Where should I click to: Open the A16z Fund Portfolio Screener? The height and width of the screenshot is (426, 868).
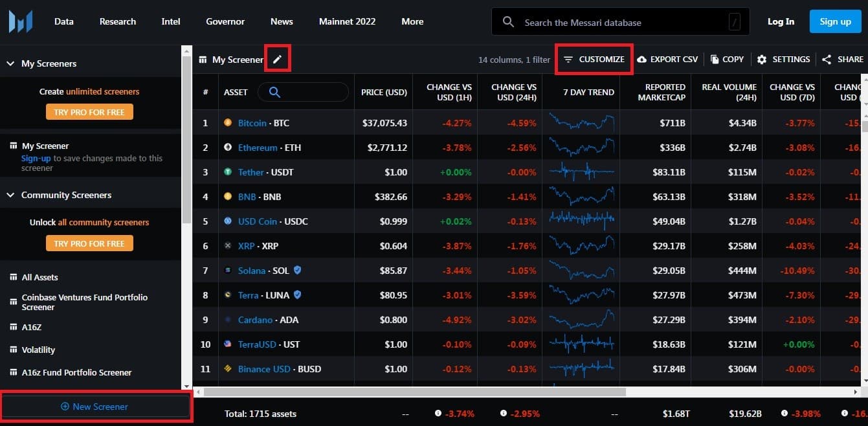[x=76, y=372]
